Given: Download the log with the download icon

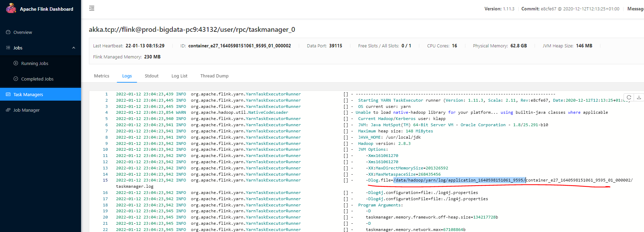Looking at the screenshot, I should coord(639,98).
